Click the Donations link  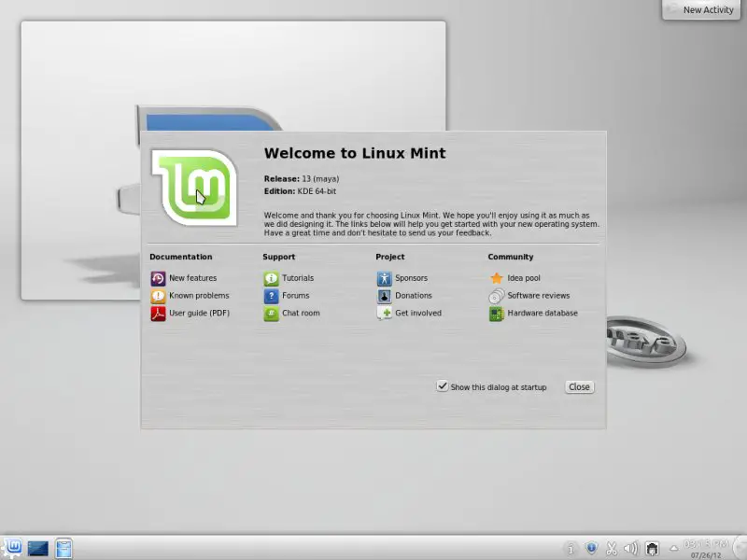tap(414, 296)
